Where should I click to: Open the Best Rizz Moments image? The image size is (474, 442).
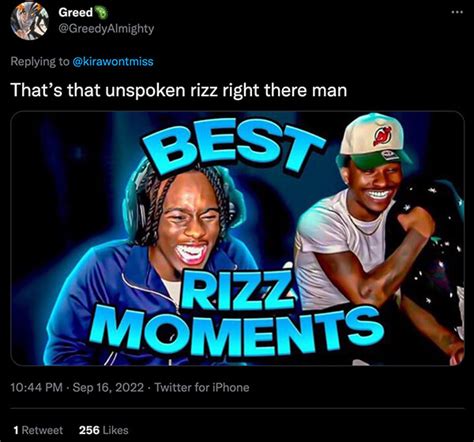pyautogui.click(x=237, y=238)
